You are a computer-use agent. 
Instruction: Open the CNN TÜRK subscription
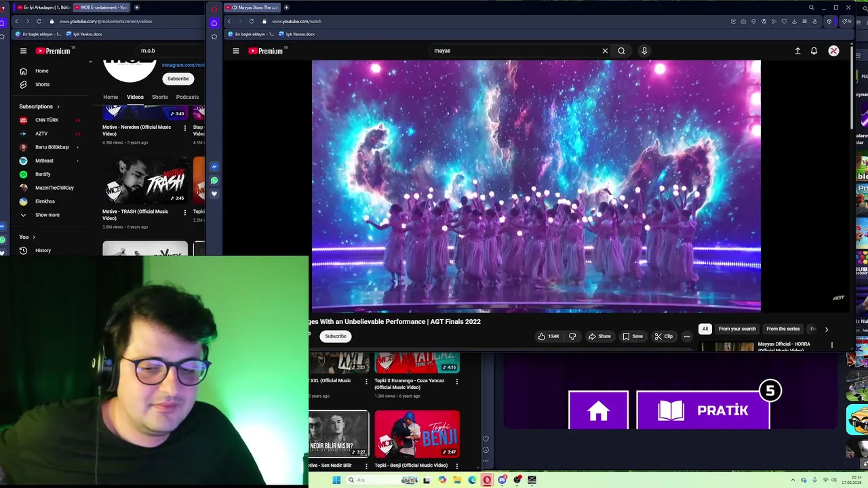[47, 120]
